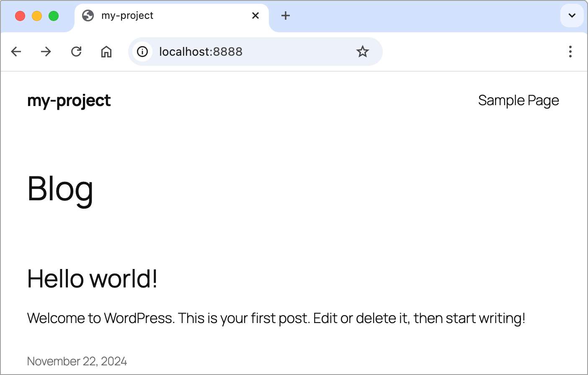This screenshot has height=375, width=588.
Task: View site information for localhost
Action: (x=142, y=52)
